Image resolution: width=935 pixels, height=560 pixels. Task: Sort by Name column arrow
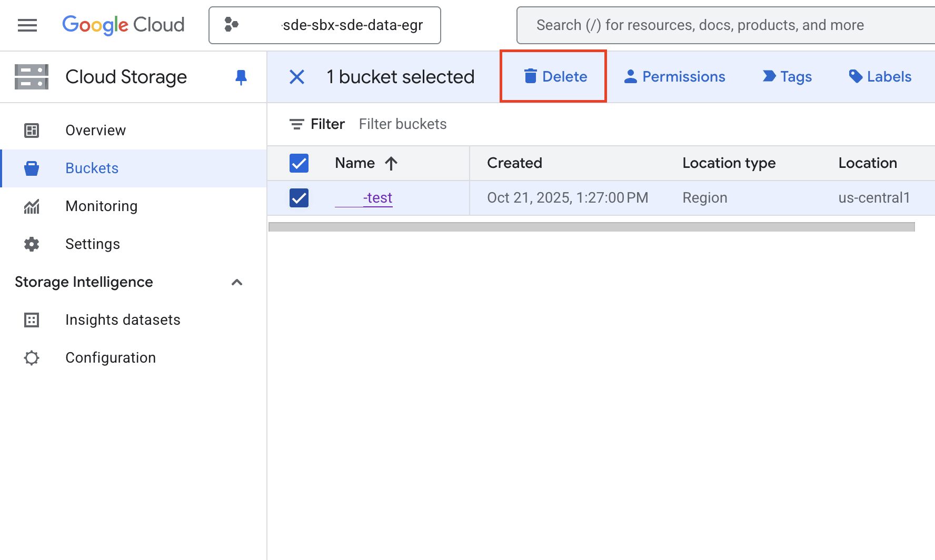(x=391, y=163)
